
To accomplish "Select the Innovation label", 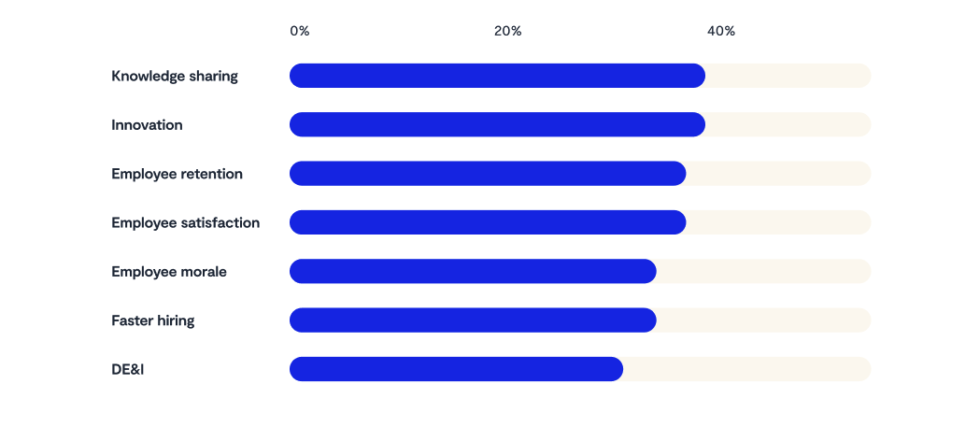I will (x=147, y=125).
